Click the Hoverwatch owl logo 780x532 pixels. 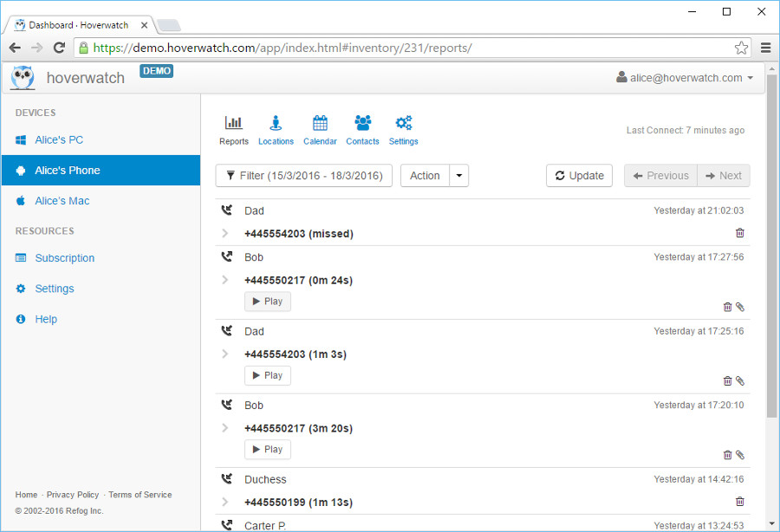[x=23, y=78]
